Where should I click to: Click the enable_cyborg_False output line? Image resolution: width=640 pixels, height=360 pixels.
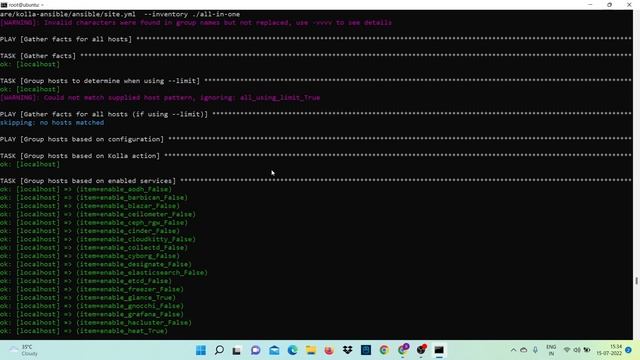[90, 256]
